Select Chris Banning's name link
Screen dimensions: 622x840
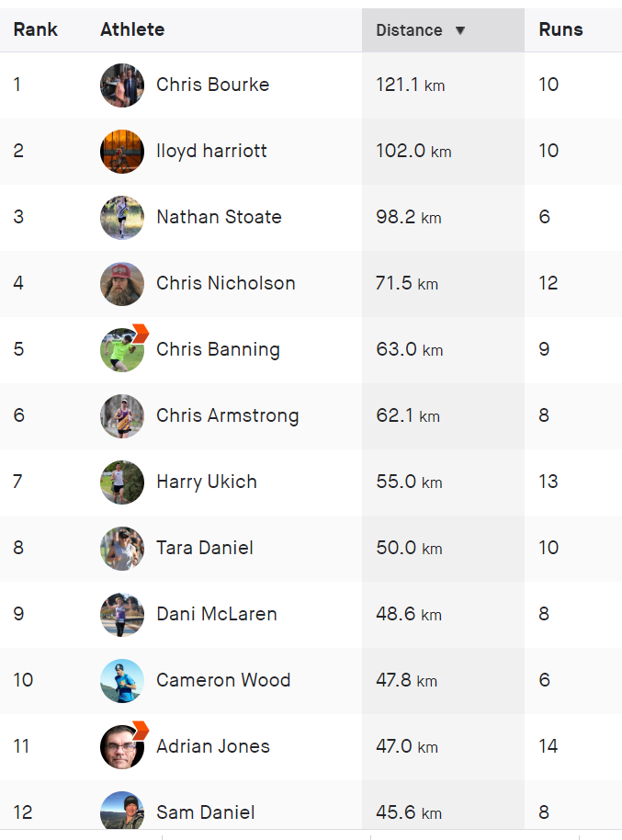point(218,350)
